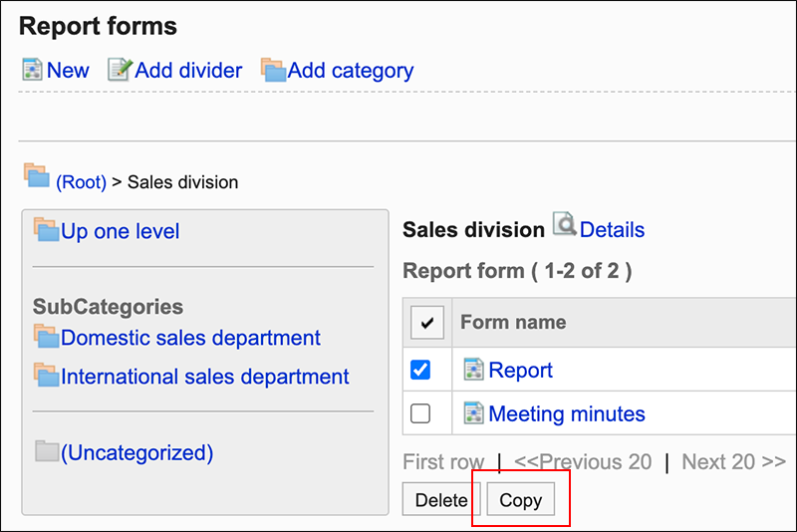Click the Report form icon
The height and width of the screenshot is (532, 797).
474,370
